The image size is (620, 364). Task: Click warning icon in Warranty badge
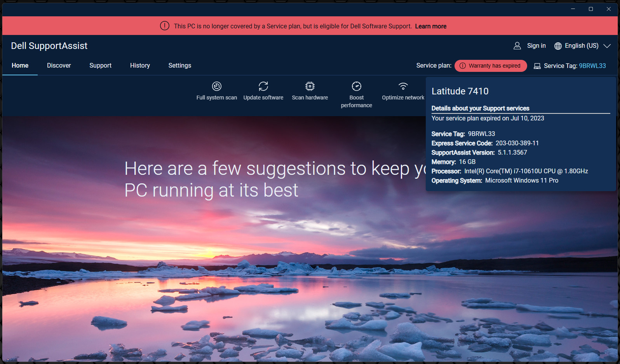463,66
